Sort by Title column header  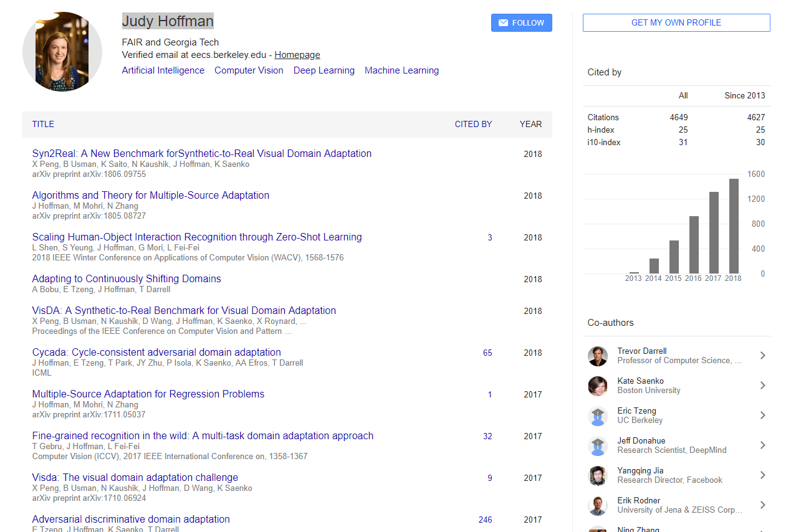(43, 124)
